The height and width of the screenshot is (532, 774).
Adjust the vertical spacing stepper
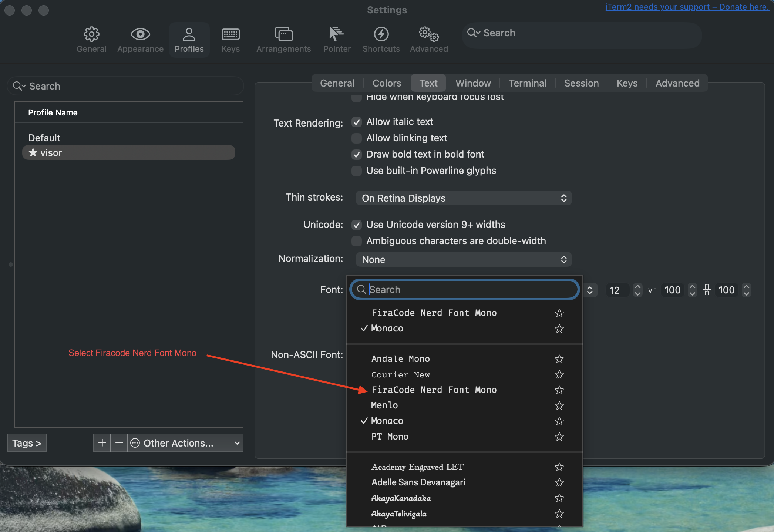tap(746, 290)
